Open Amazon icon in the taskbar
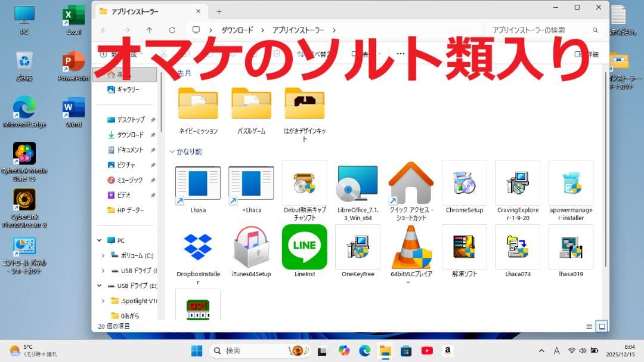Image resolution: width=644 pixels, height=362 pixels. pyautogui.click(x=448, y=351)
